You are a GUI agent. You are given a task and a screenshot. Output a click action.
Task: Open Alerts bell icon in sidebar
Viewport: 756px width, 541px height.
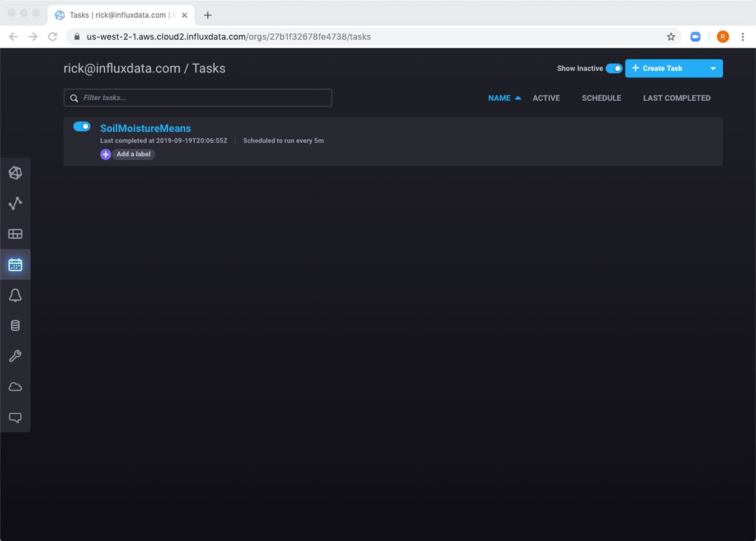tap(15, 295)
